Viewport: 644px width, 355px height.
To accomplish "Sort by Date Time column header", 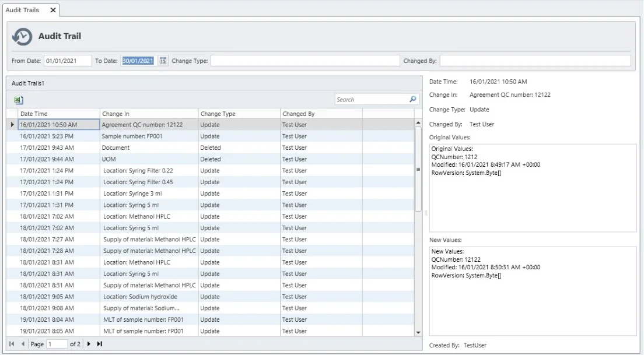I will [x=58, y=114].
